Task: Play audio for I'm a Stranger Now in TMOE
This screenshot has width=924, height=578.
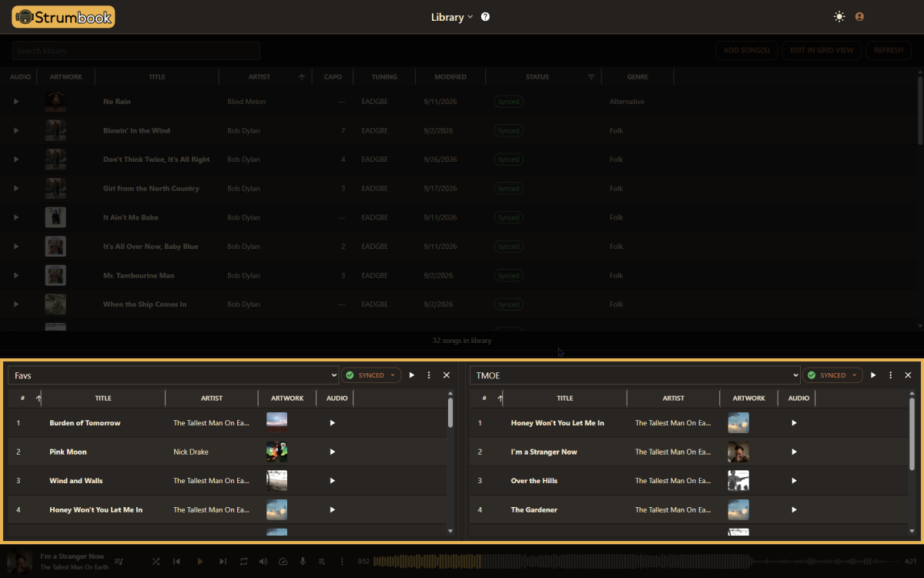Action: coord(794,452)
